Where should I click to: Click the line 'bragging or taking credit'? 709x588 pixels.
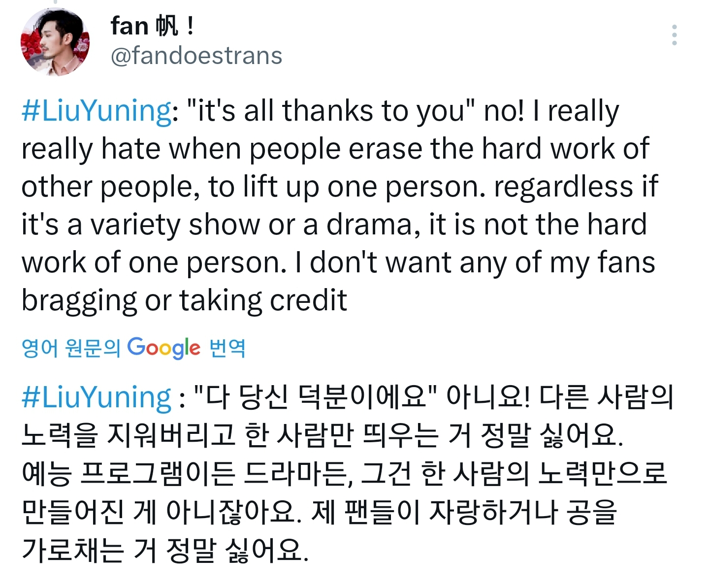[x=184, y=300]
